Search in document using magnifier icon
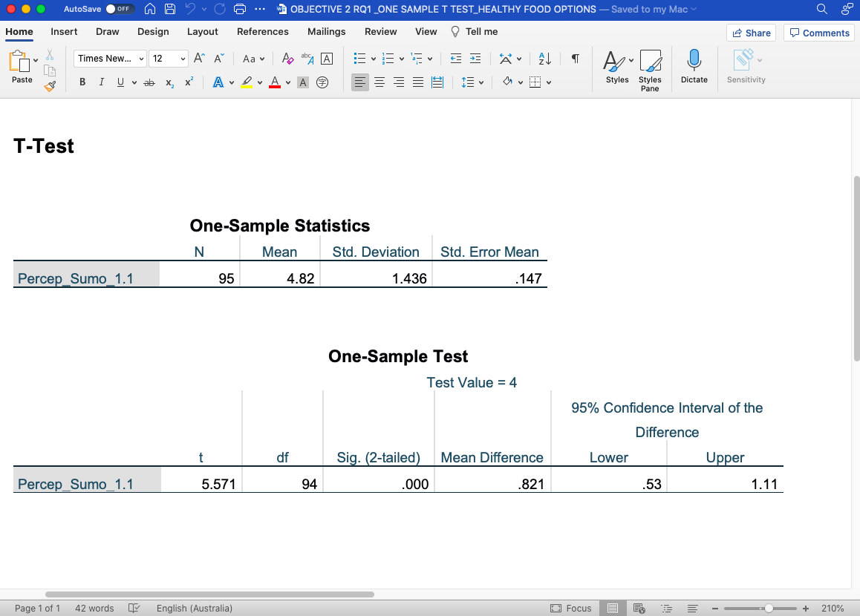Viewport: 860px width, 616px height. point(821,9)
